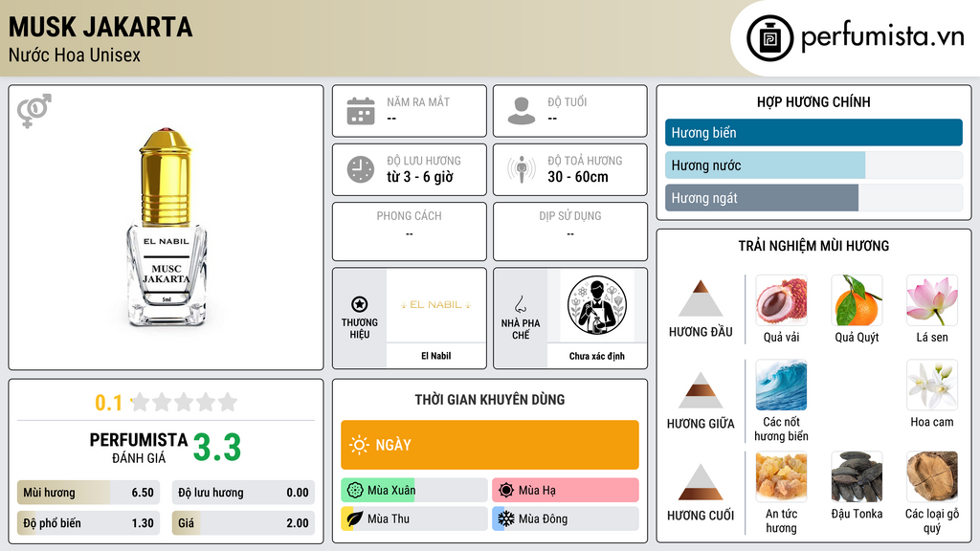Click the Hương nước accord bar
980x551 pixels.
(x=813, y=165)
